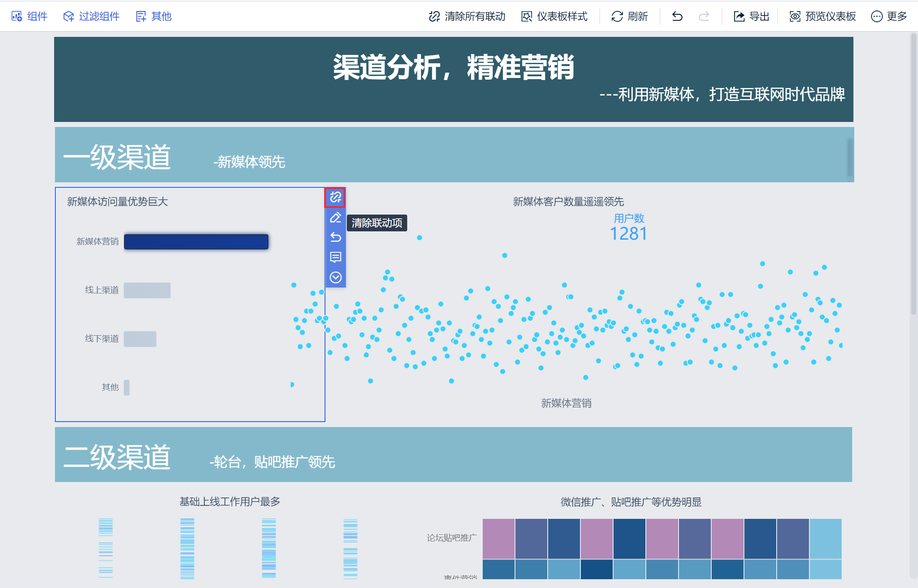Click the 论坛贴吧推广 heatmap row label
Viewport: 918px width, 588px height.
coord(452,538)
